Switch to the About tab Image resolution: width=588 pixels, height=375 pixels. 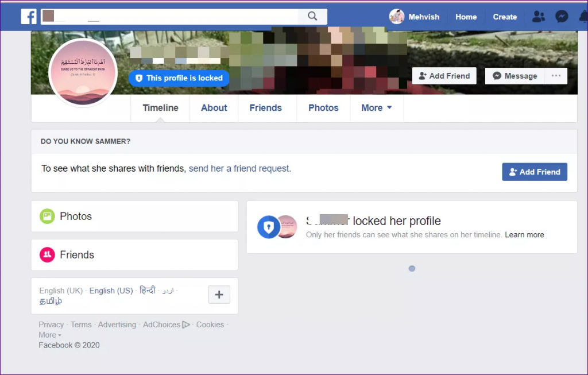(214, 108)
